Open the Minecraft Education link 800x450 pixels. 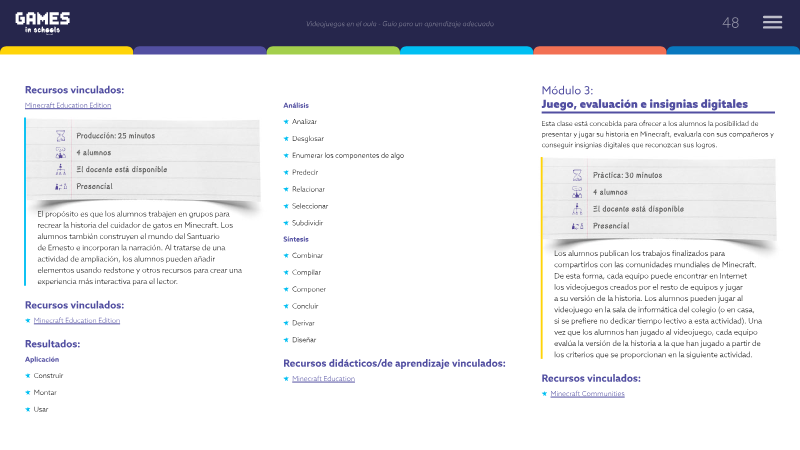point(323,379)
